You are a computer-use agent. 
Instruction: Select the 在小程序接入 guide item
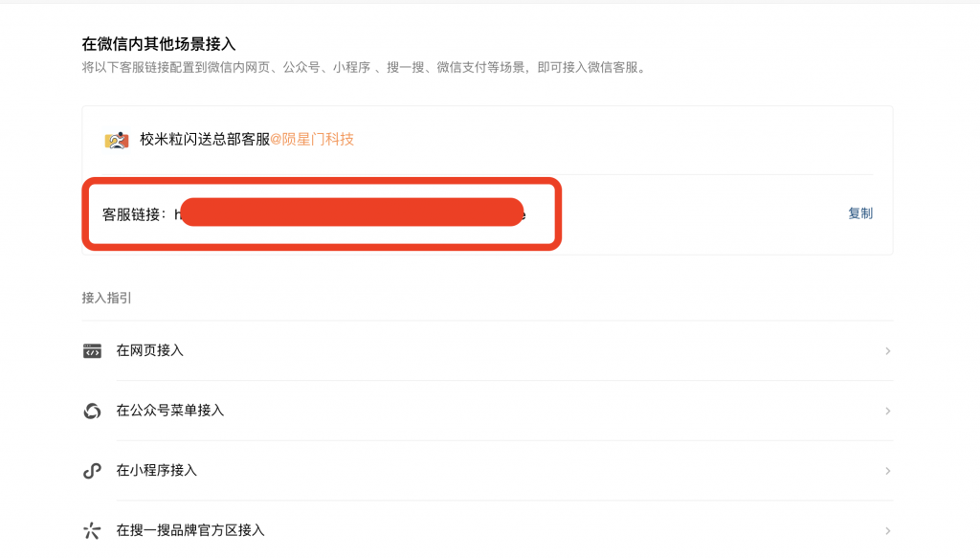click(157, 471)
